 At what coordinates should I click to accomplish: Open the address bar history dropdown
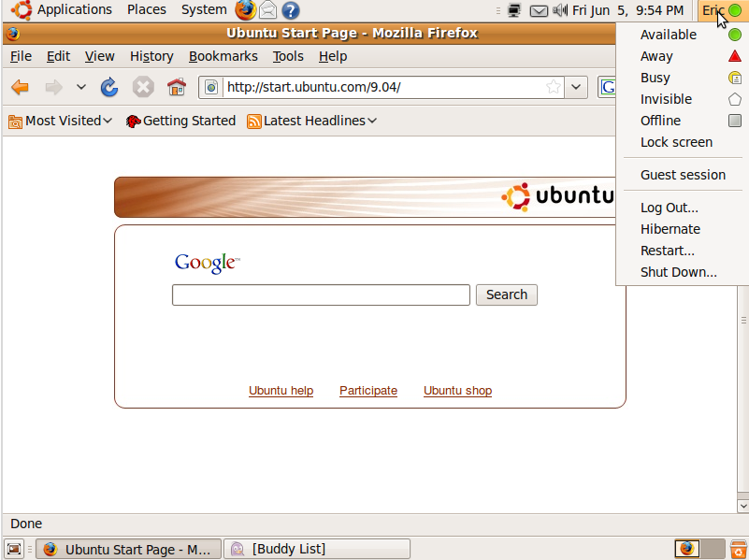pos(576,87)
